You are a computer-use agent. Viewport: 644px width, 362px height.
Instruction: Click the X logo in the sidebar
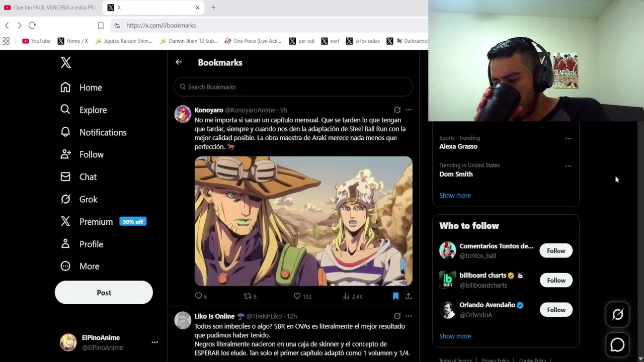[x=65, y=62]
